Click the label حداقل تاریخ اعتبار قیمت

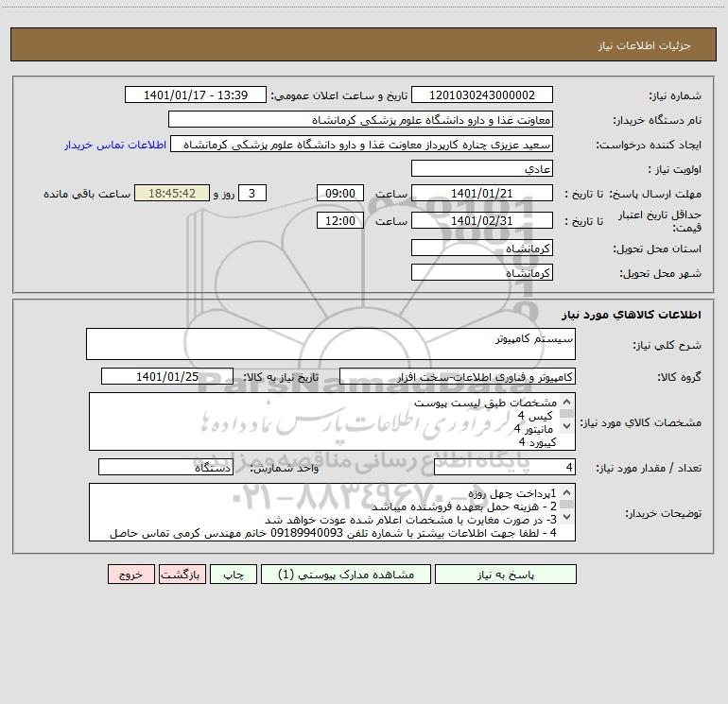pyautogui.click(x=660, y=221)
